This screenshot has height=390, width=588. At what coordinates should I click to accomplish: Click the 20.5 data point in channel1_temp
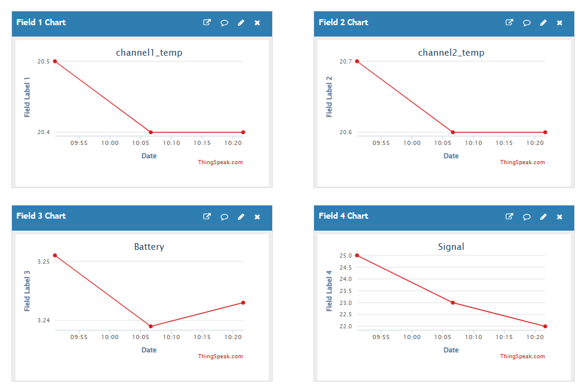[55, 62]
